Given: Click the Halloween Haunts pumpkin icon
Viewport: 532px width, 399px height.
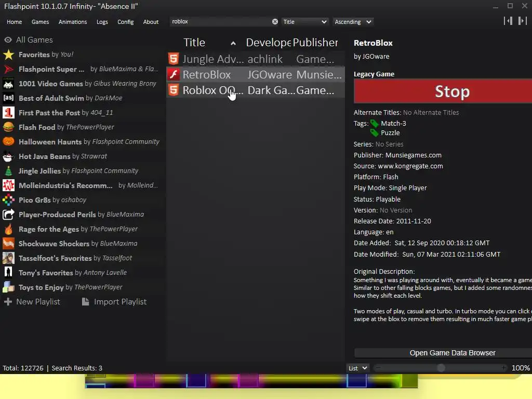Looking at the screenshot, I should [x=8, y=142].
